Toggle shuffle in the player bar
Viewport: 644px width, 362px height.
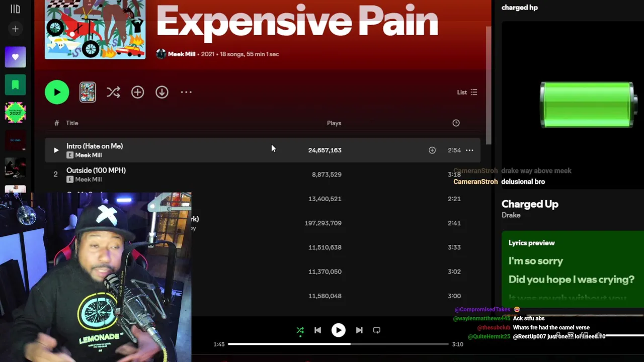(x=300, y=330)
